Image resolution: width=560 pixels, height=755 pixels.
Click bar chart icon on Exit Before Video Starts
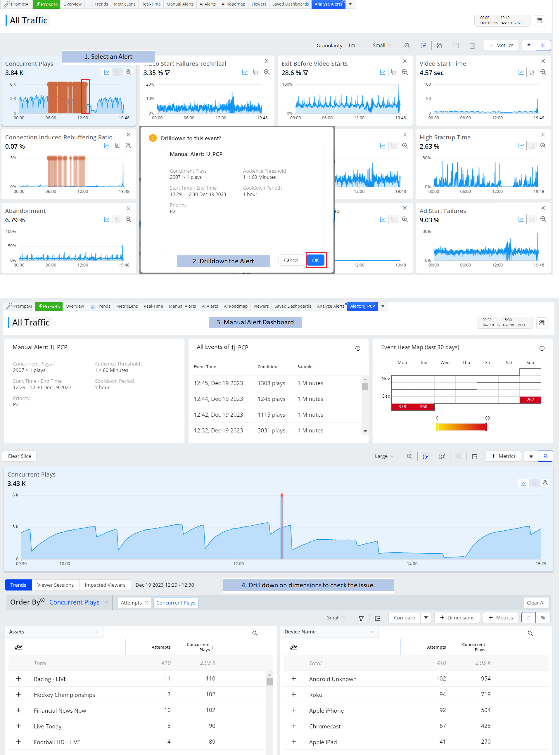click(393, 72)
